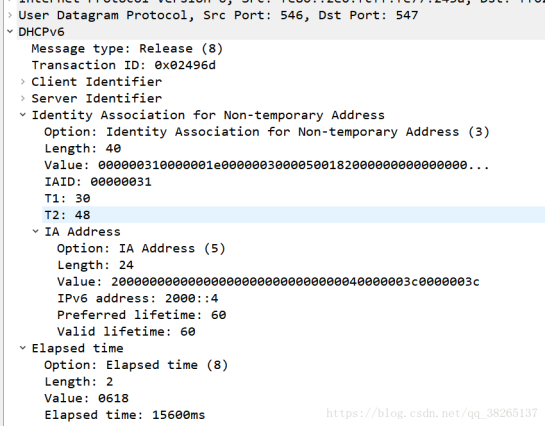545x426 pixels.
Task: Select Option: IA Address (5) row
Action: (141, 248)
